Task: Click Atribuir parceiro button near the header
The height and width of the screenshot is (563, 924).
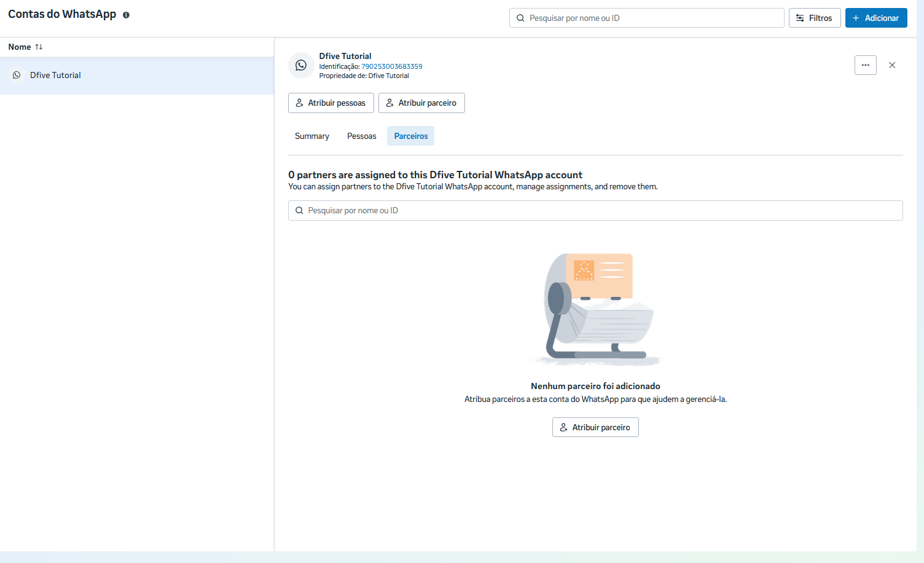Action: pos(421,103)
